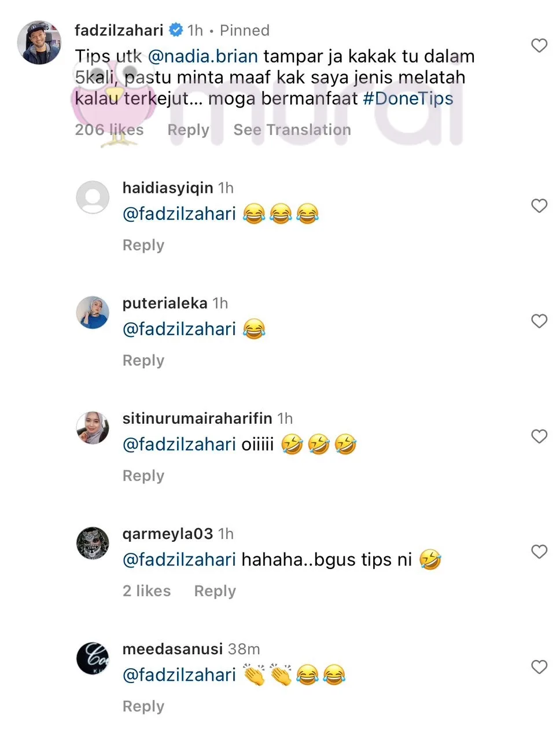View 2 likes on qarmeyla03's comment
Screen dimensions: 560x741
[146, 591]
